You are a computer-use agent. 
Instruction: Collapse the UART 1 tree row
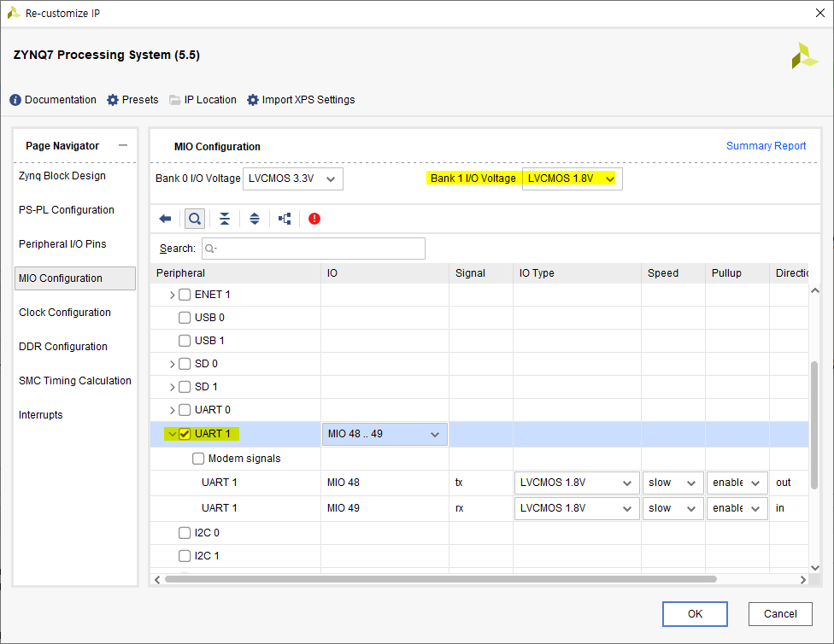[x=172, y=434]
